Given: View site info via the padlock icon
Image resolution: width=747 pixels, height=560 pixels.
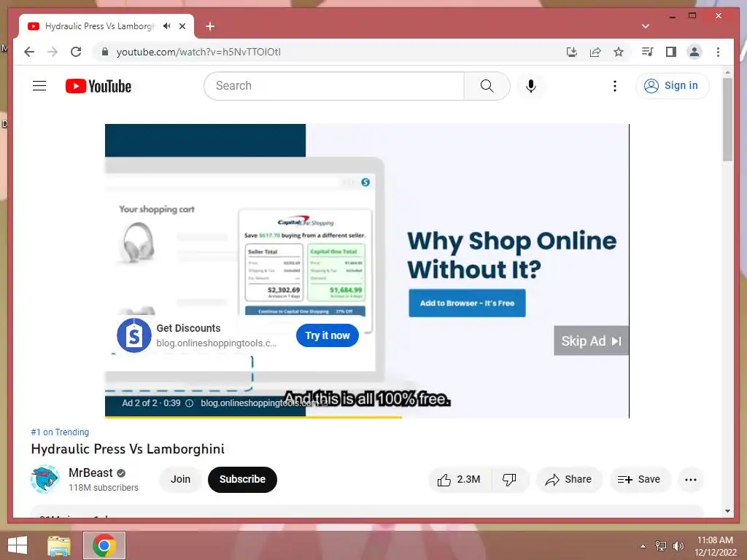Looking at the screenshot, I should tap(105, 52).
